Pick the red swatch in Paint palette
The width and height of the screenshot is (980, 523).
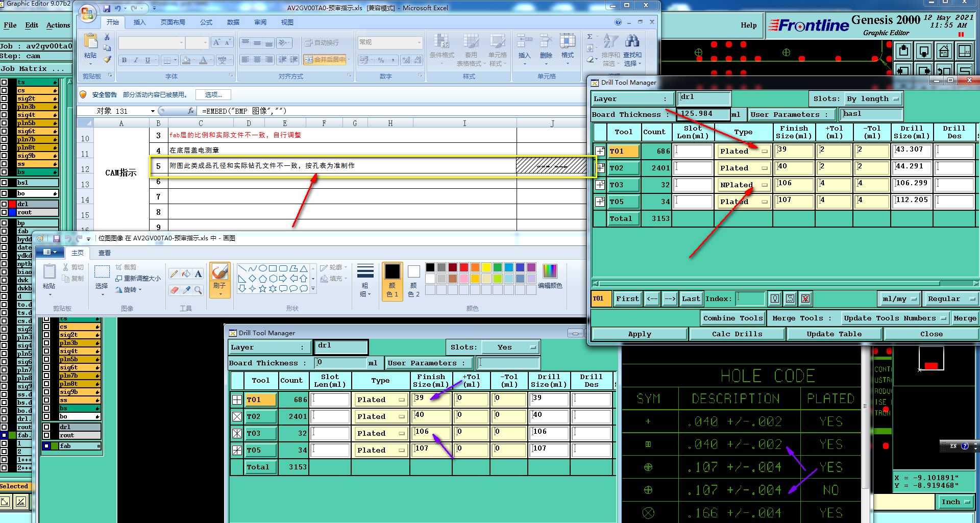[464, 267]
